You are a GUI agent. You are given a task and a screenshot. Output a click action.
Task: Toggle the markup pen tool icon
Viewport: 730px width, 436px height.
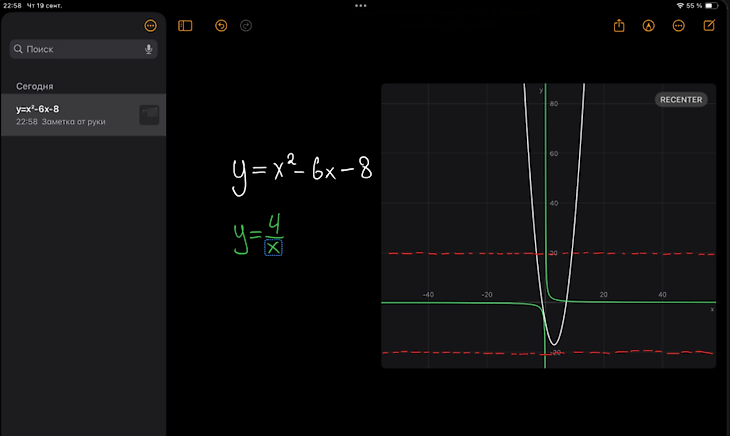pyautogui.click(x=649, y=26)
